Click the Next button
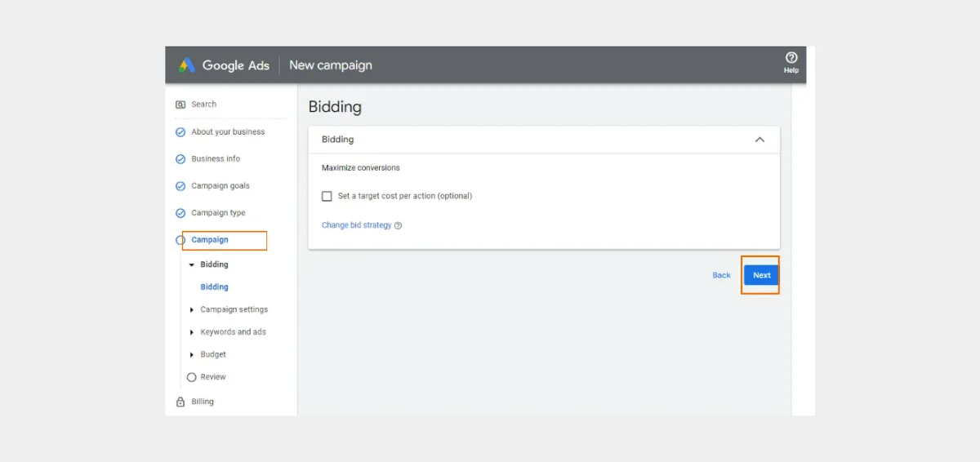Screen dimensions: 980x462 coord(762,275)
